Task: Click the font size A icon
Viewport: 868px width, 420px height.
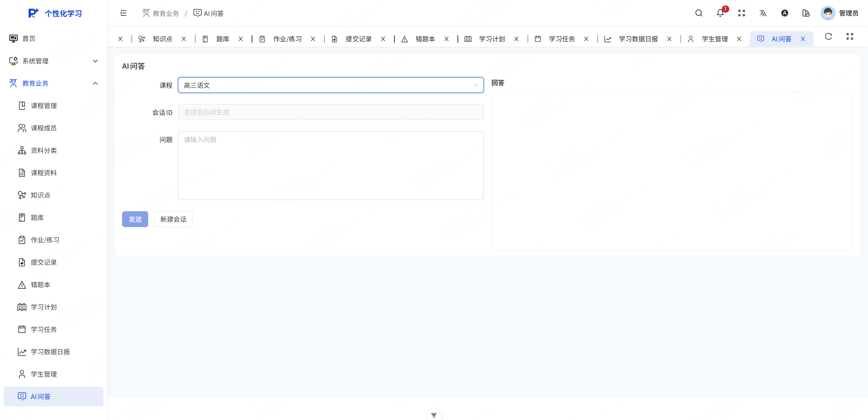Action: [x=785, y=13]
